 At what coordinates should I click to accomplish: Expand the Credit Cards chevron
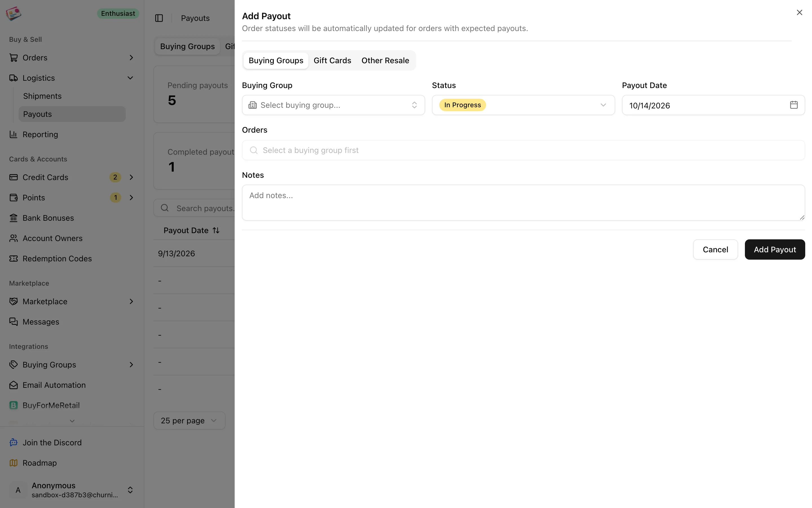(131, 177)
